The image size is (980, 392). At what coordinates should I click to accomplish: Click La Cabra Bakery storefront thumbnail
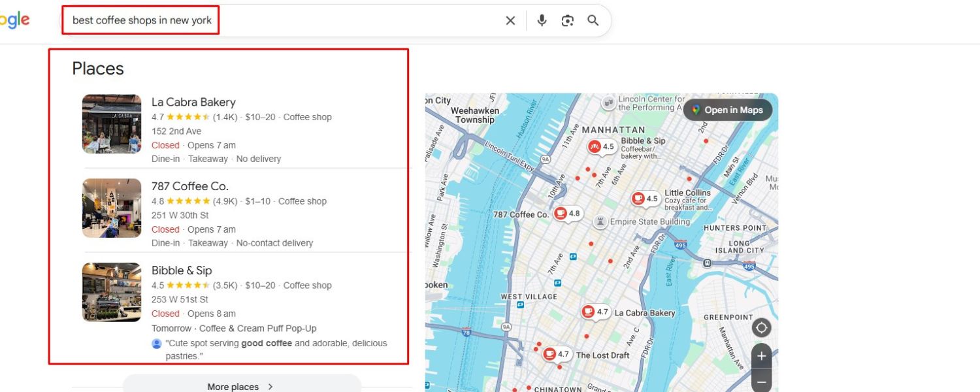click(112, 124)
